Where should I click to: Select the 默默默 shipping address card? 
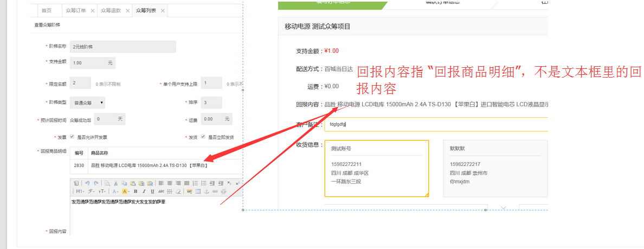(494, 168)
